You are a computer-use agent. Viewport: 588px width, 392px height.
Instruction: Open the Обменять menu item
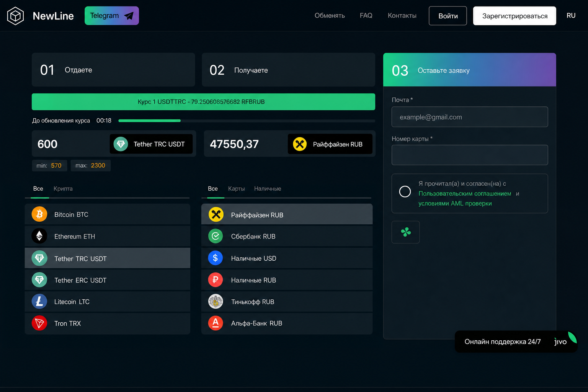330,16
